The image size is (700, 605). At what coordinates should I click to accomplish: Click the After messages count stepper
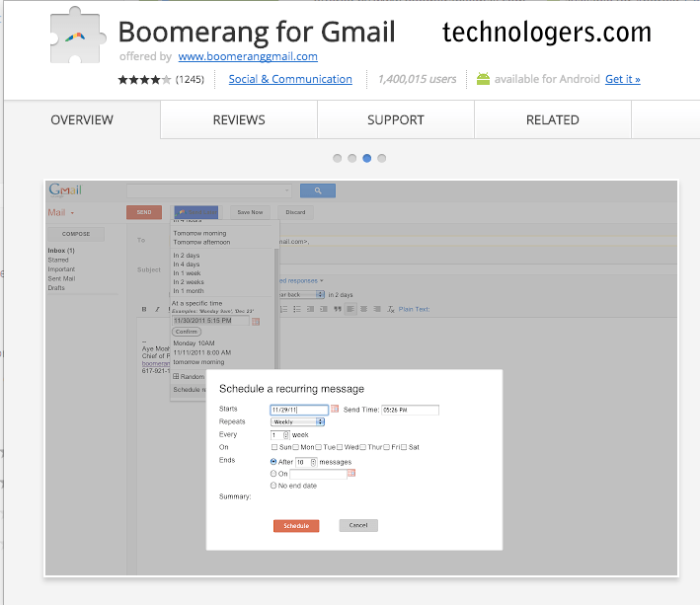coord(313,462)
